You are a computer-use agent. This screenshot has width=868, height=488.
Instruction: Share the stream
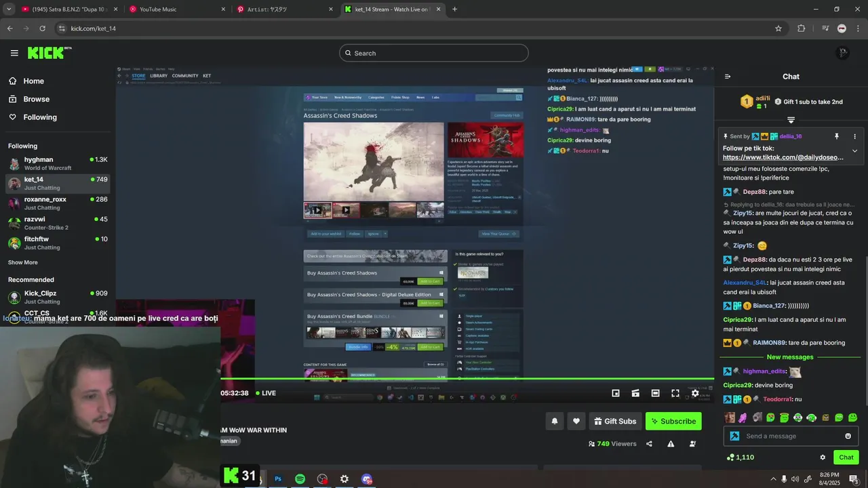click(x=649, y=444)
